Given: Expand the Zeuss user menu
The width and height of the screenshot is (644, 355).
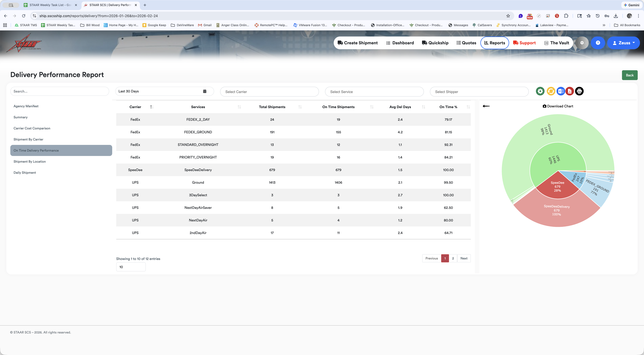Looking at the screenshot, I should pos(623,43).
